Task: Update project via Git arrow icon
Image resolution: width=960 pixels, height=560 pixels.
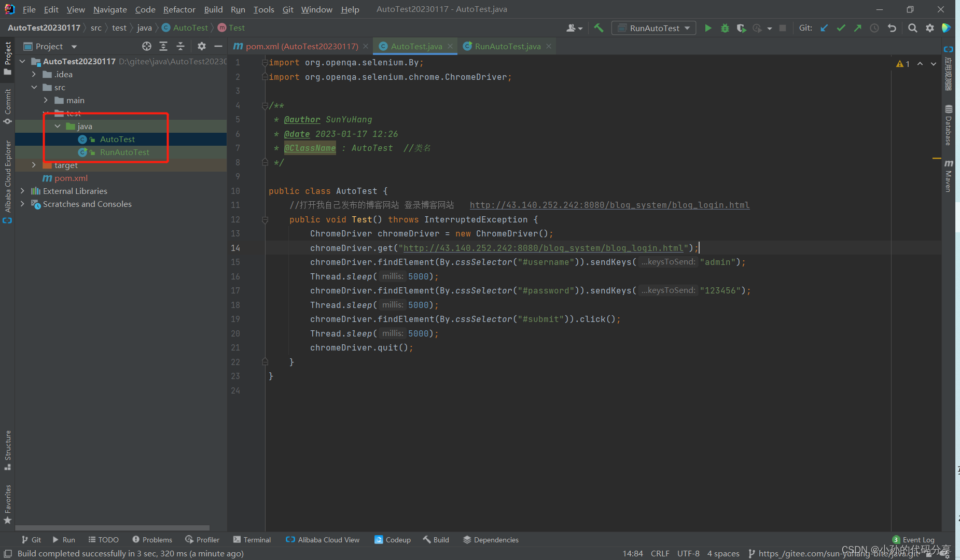Action: (824, 28)
